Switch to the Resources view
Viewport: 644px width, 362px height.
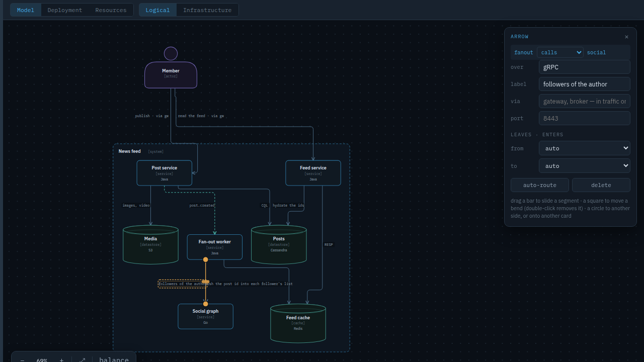pyautogui.click(x=111, y=10)
